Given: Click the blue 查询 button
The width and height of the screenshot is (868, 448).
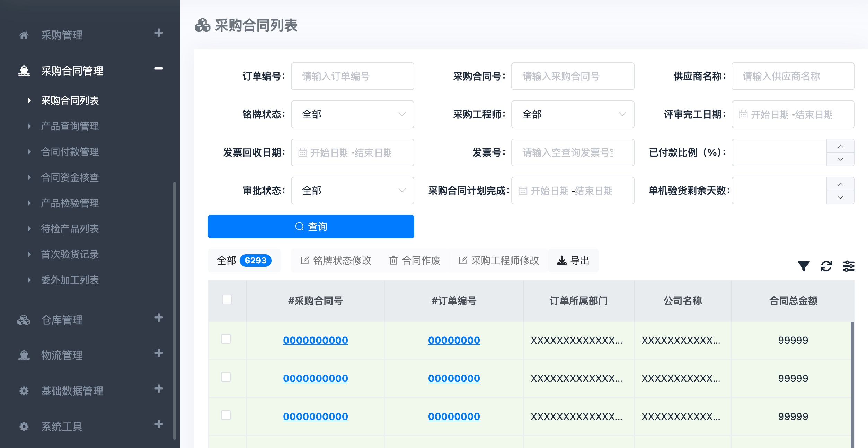Looking at the screenshot, I should tap(311, 227).
